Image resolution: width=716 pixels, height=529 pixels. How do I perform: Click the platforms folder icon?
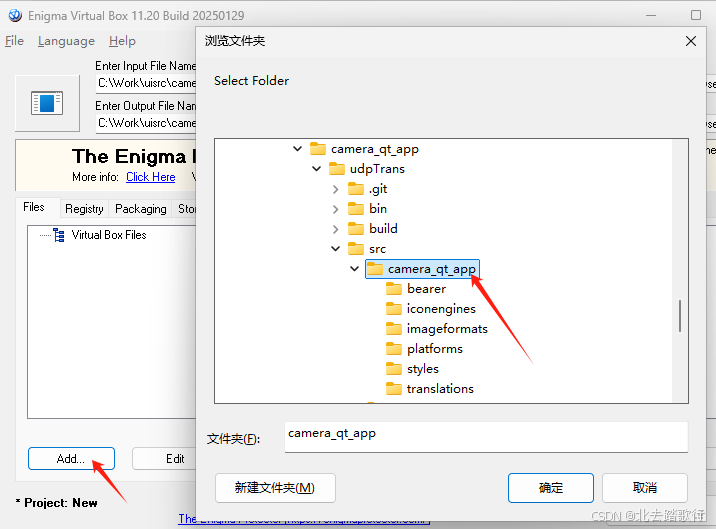[394, 349]
